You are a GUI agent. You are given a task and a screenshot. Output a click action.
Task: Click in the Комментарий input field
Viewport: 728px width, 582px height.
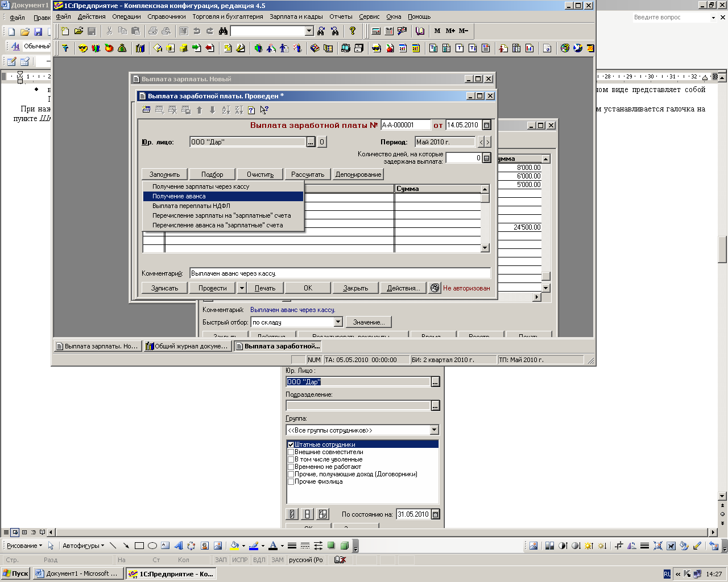(x=340, y=273)
